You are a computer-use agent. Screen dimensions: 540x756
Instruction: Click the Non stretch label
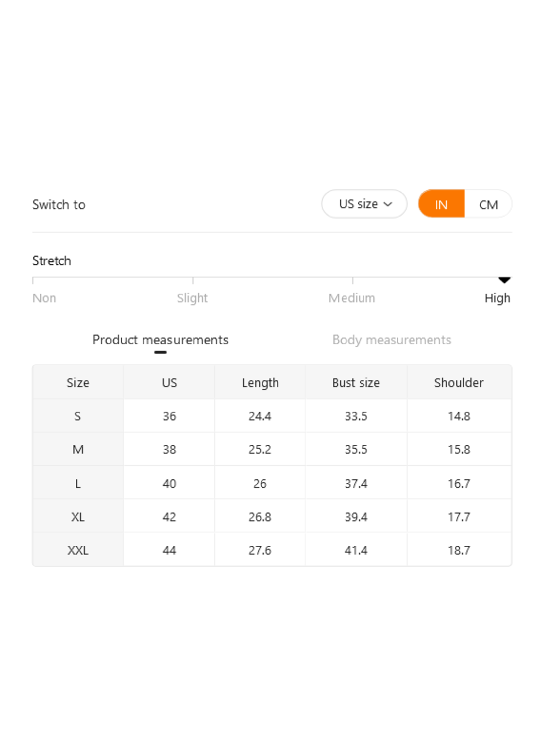pos(44,298)
